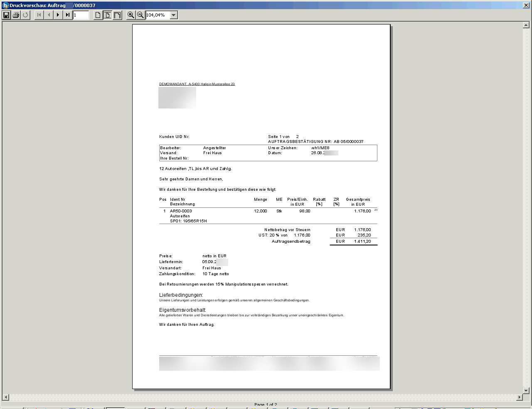Screen dimensions: 532x409
Task: Click the zoom out magnifier
Action: [140, 15]
